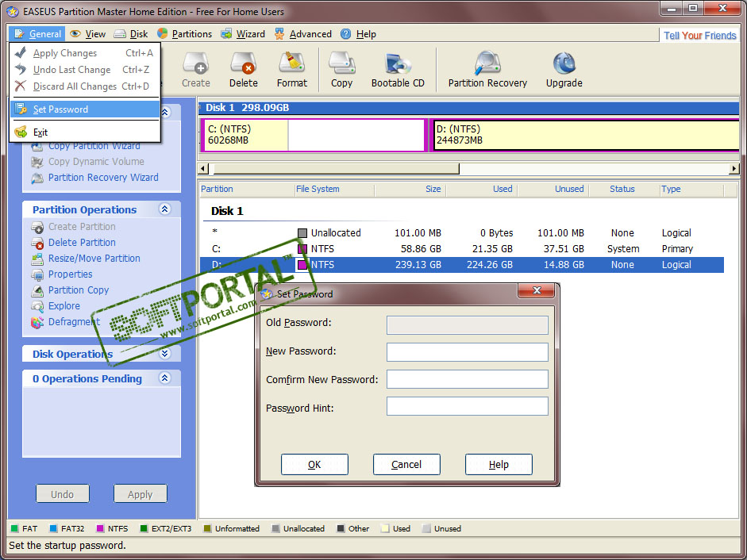Sort by the File System column header
Image resolution: width=747 pixels, height=560 pixels.
pos(334,189)
